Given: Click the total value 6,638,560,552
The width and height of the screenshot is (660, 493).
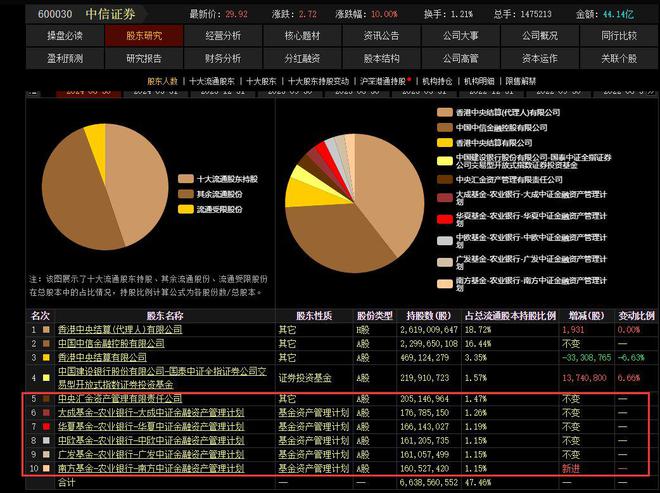Looking at the screenshot, I should click(429, 482).
